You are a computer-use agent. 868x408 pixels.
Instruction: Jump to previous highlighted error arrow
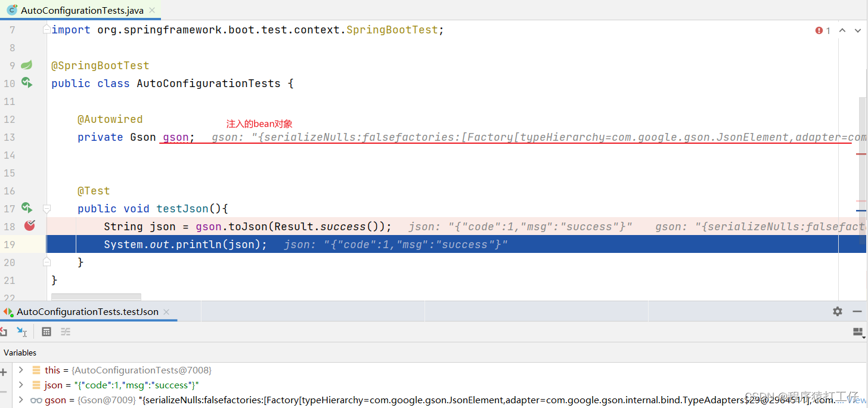[x=842, y=30]
